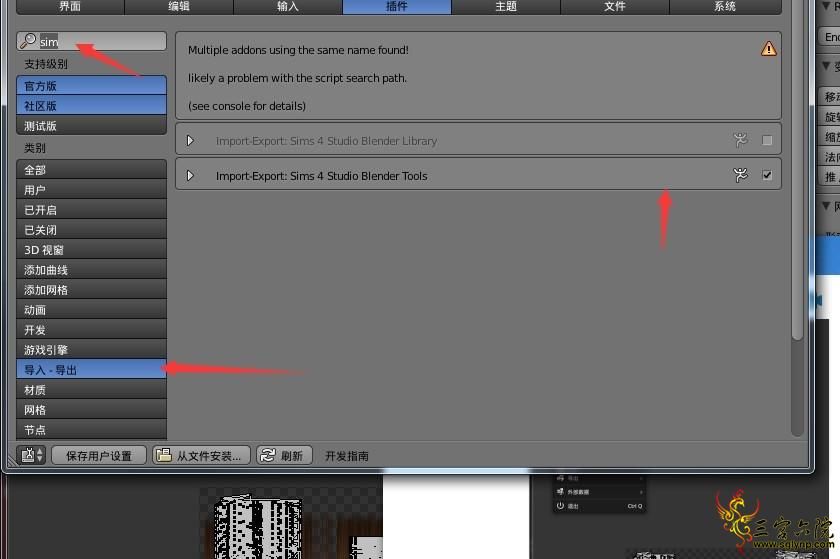This screenshot has height=559, width=840.
Task: Disable the Sims 4 Studio Blender Tools addon checkbox
Action: (767, 175)
